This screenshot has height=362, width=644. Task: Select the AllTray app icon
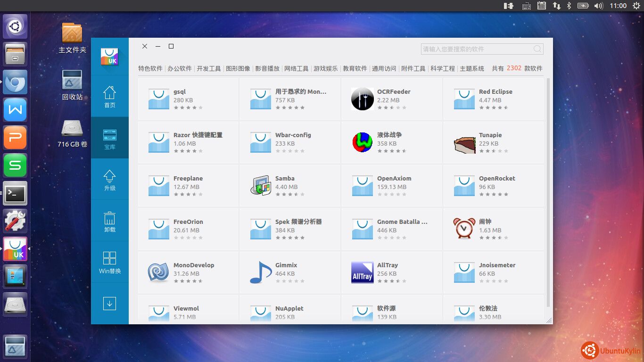(x=362, y=272)
